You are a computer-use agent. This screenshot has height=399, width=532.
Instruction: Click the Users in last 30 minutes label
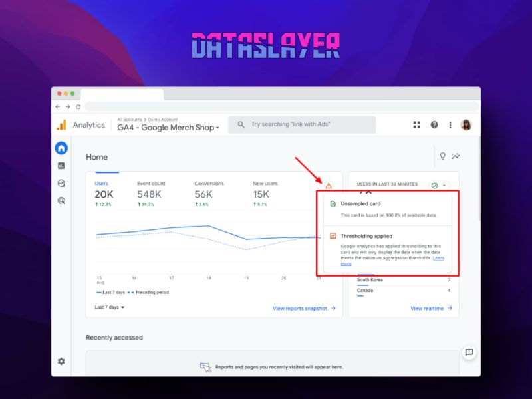point(387,184)
